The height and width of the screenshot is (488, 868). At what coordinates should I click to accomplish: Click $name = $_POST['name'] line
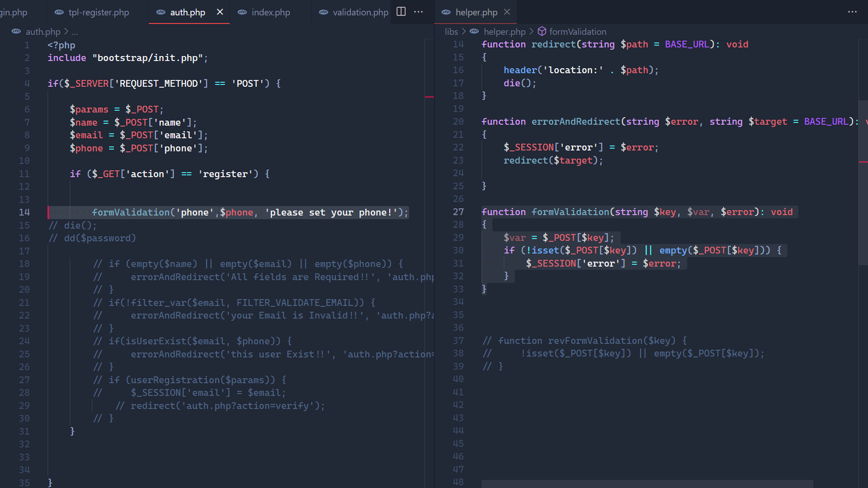coord(133,122)
